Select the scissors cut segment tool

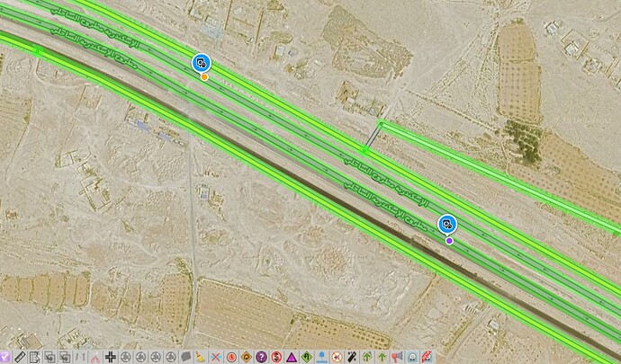pyautogui.click(x=94, y=357)
